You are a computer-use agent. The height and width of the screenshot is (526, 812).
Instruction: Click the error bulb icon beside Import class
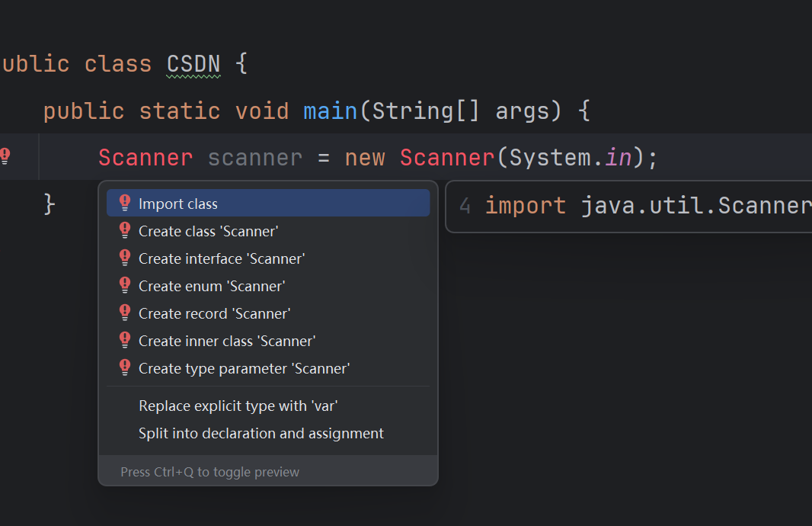(x=125, y=203)
